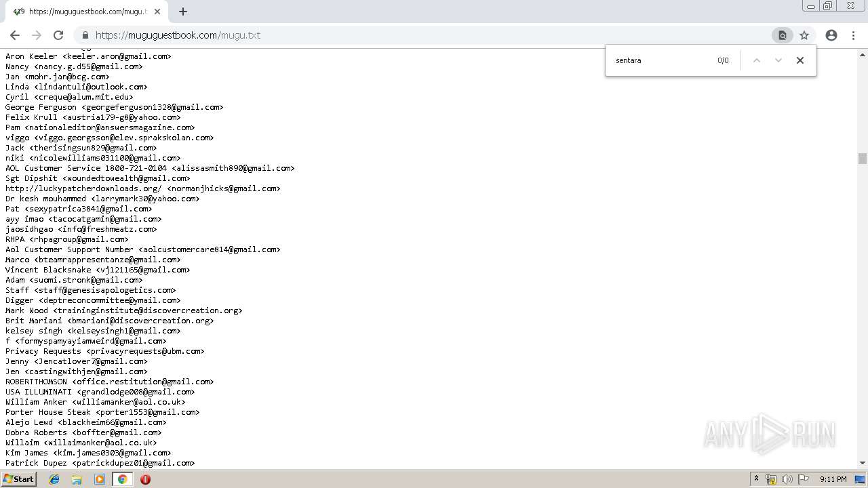This screenshot has height=488, width=868.
Task: Click the vertical scrollbar thumb
Action: [x=863, y=159]
